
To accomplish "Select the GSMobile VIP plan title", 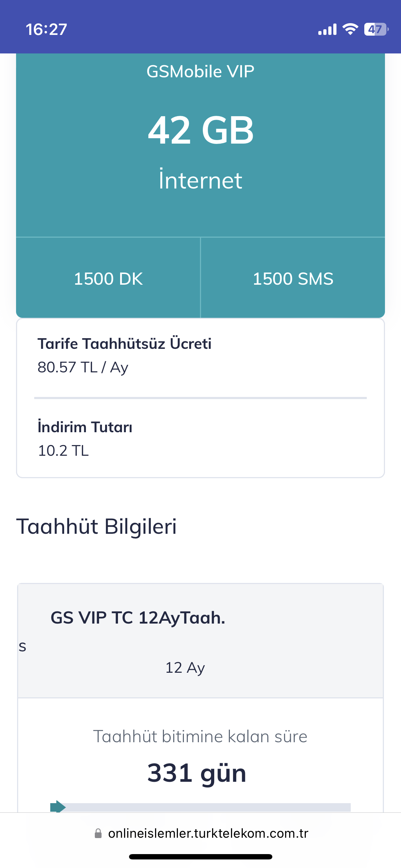I will tap(200, 71).
